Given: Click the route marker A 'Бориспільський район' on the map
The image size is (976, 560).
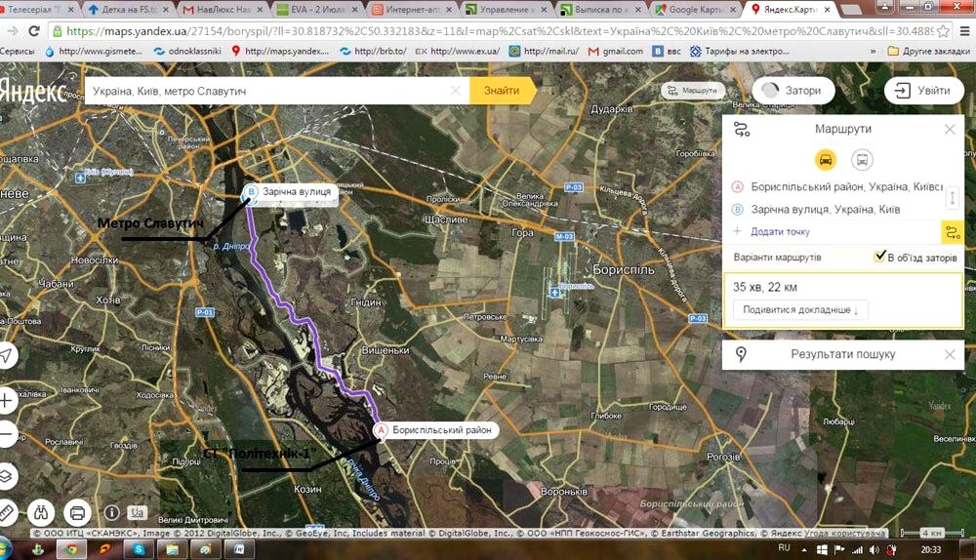Looking at the screenshot, I should [x=381, y=430].
